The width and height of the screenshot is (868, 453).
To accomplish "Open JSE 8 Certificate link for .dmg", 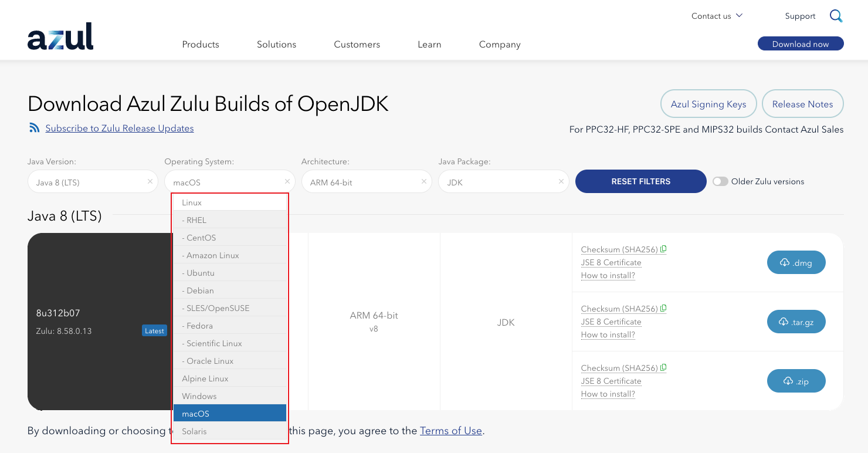I will pos(611,262).
